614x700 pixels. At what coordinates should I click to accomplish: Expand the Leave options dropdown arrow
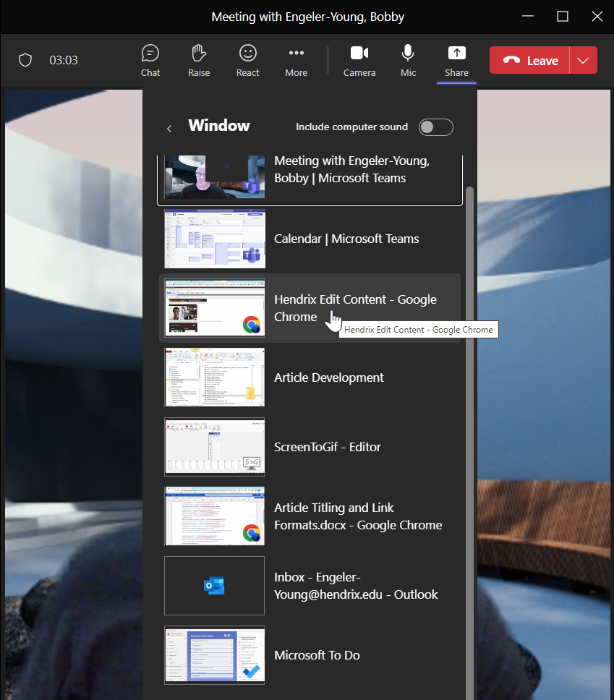(x=583, y=60)
